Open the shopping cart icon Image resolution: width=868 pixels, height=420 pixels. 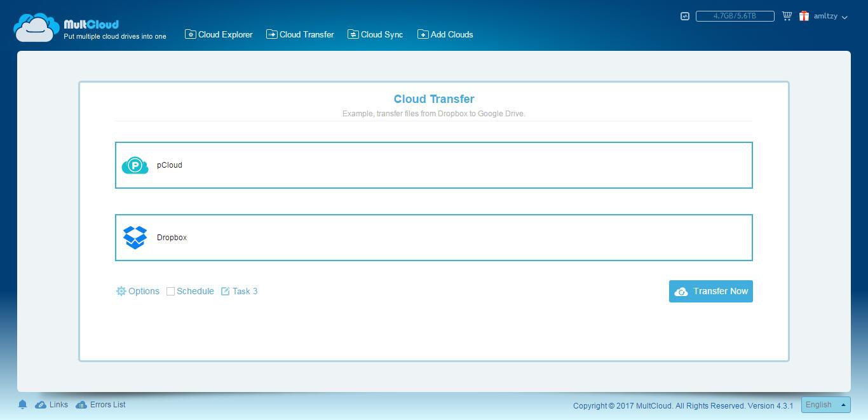coord(787,16)
